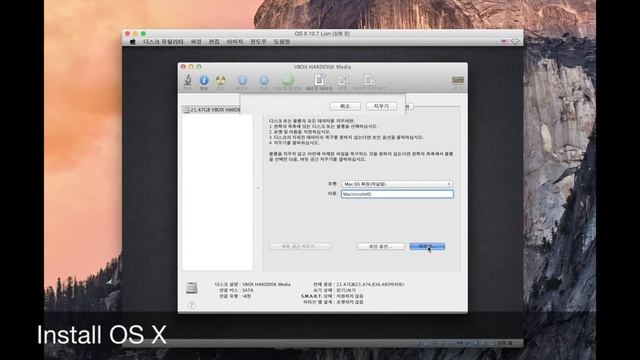The image size is (640, 360).
Task: Open the 파일 menu
Action: coord(196,42)
